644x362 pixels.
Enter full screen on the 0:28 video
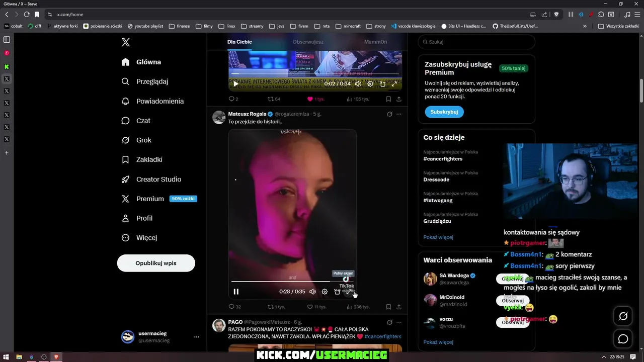(x=349, y=292)
